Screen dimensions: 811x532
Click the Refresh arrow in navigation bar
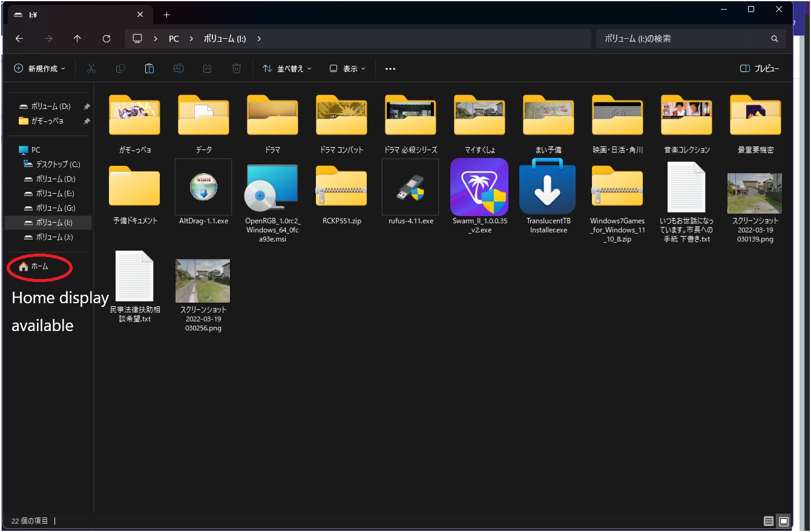107,39
